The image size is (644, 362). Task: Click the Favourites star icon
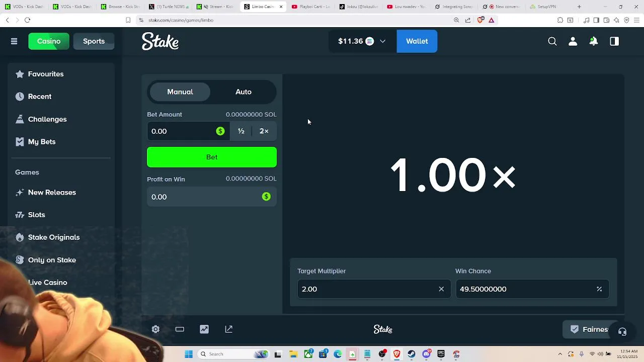(x=20, y=74)
